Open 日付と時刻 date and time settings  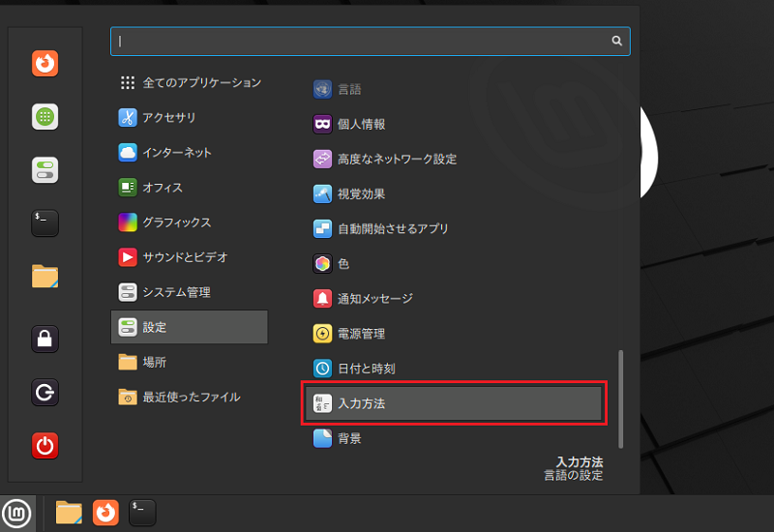(453, 369)
